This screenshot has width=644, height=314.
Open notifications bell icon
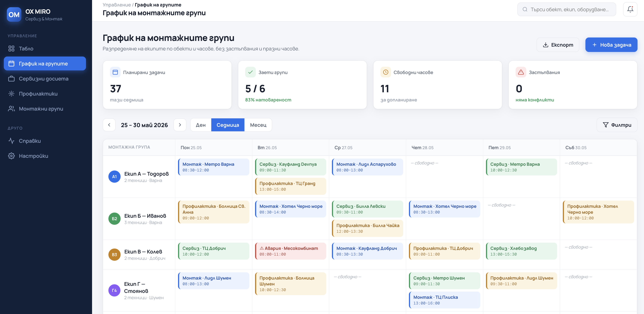pyautogui.click(x=630, y=10)
